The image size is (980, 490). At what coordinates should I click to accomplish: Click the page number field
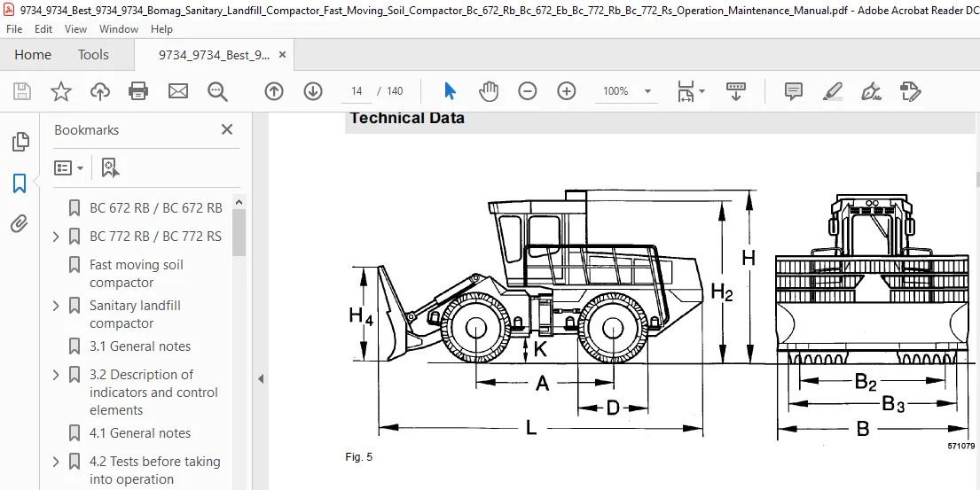coord(357,91)
